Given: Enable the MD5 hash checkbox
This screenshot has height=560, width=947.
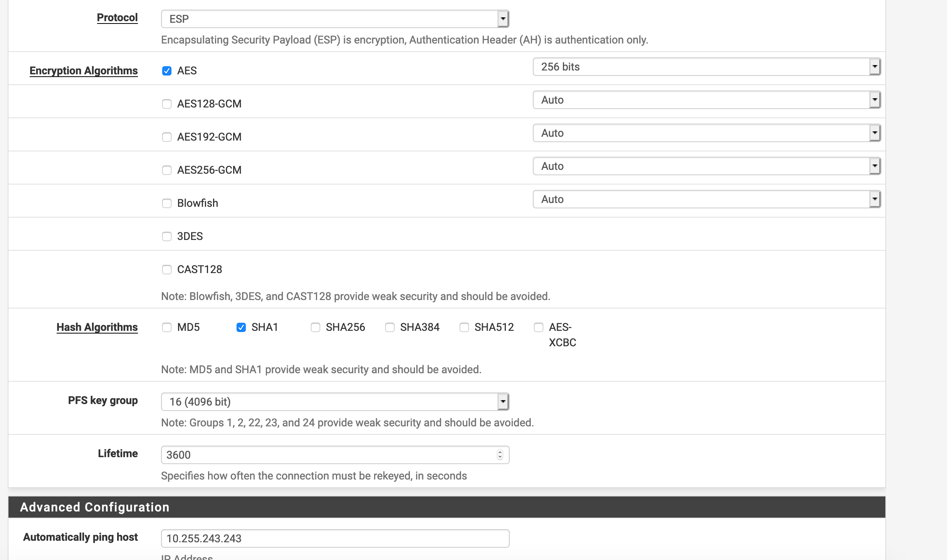Looking at the screenshot, I should [x=166, y=327].
